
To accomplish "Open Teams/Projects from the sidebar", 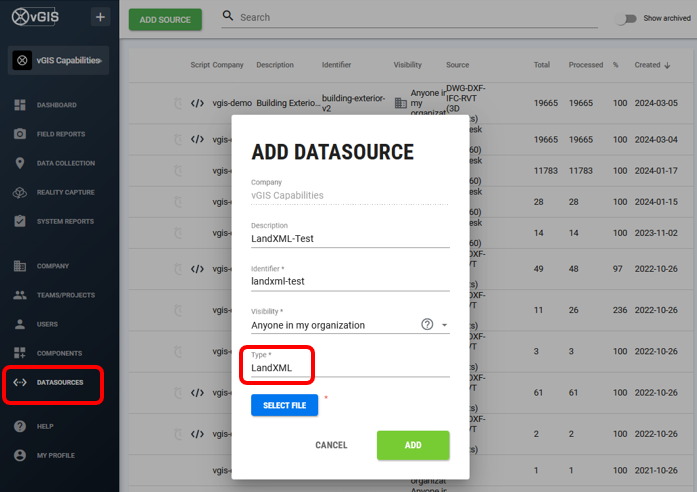I will tap(66, 295).
